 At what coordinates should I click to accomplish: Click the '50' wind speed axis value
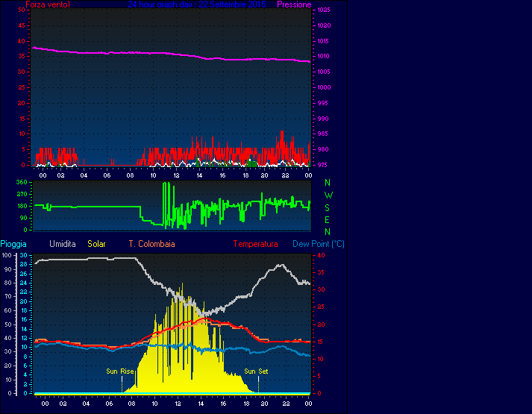click(22, 10)
